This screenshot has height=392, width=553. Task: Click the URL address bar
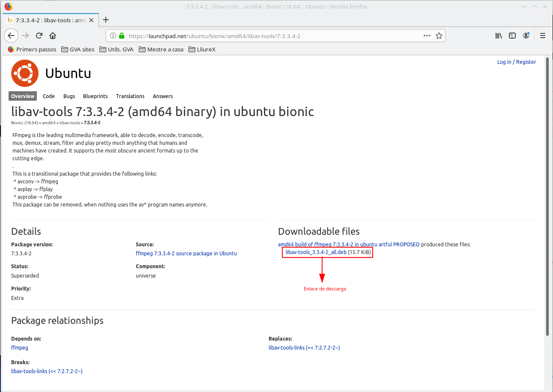274,36
